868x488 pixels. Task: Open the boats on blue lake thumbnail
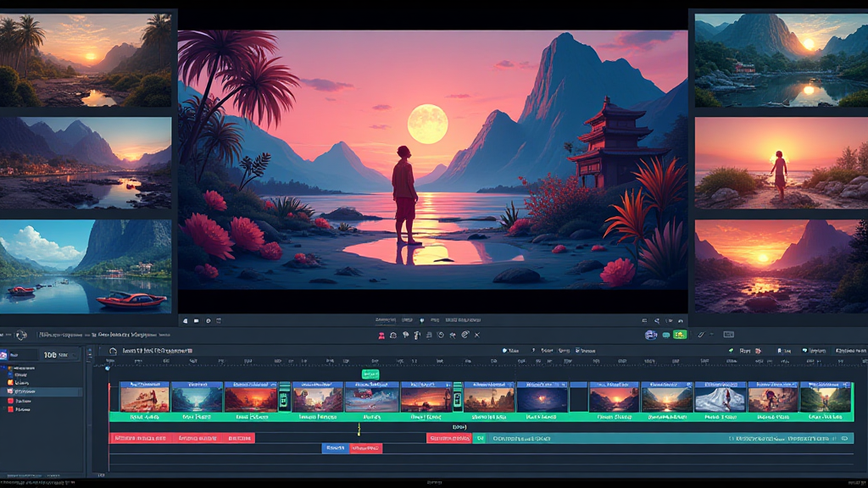86,266
